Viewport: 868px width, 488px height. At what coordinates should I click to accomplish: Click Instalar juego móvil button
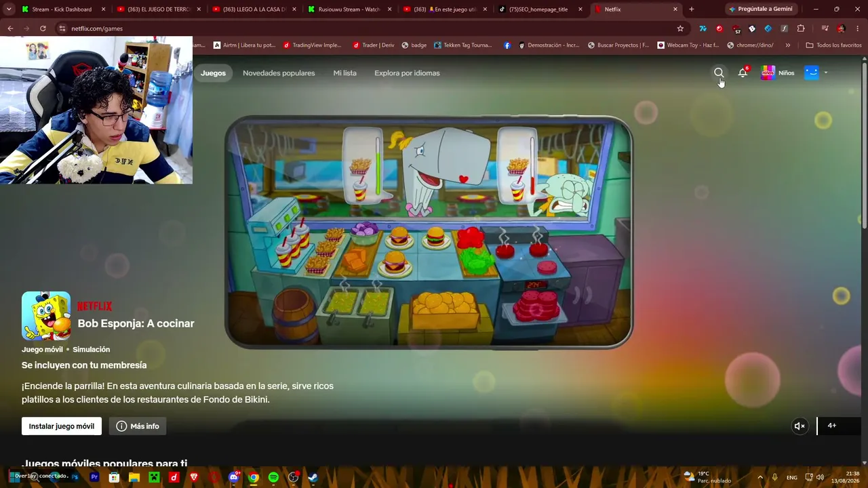[x=62, y=426]
